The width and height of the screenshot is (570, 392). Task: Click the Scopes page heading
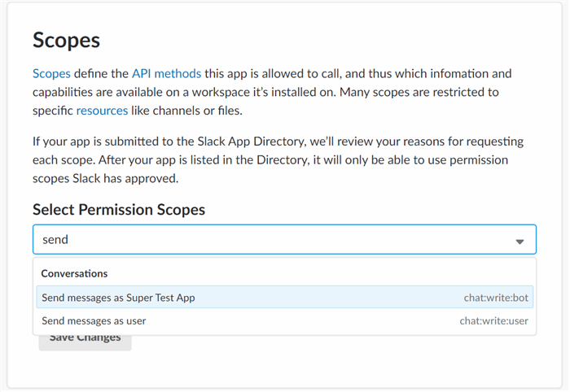pos(66,40)
